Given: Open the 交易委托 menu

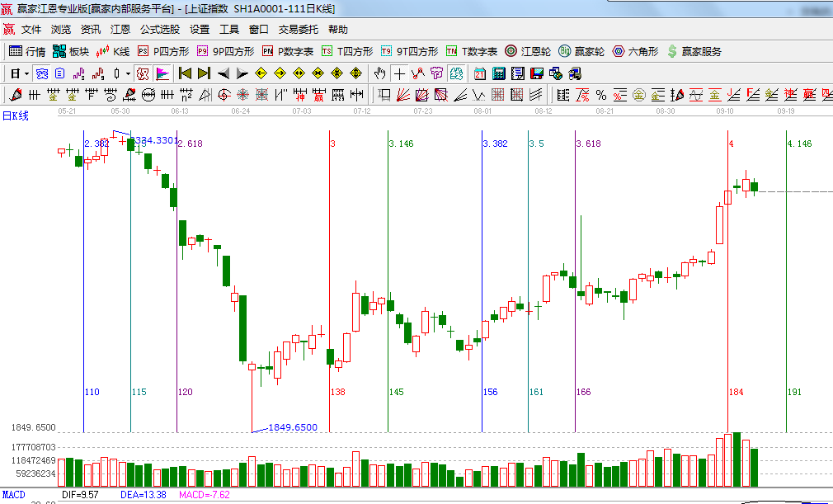Looking at the screenshot, I should click(x=298, y=29).
